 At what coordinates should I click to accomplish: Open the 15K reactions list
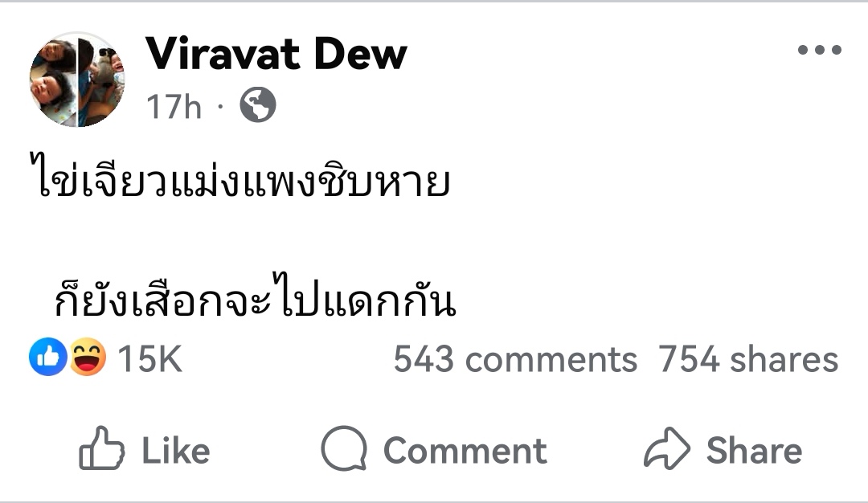click(149, 359)
